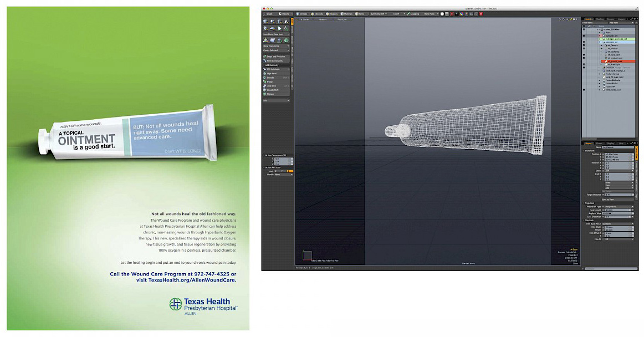
Task: Click the Filter Items field
Action: pyautogui.click(x=595, y=23)
